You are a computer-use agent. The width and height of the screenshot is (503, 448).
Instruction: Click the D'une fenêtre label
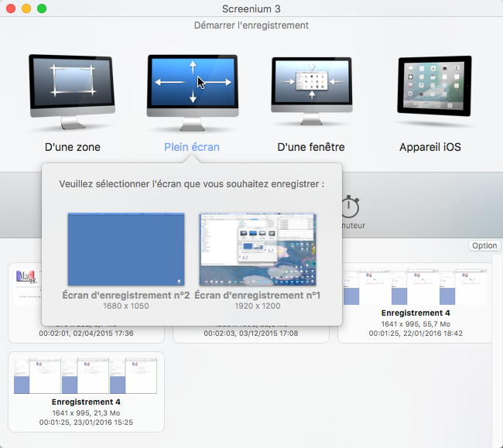311,147
